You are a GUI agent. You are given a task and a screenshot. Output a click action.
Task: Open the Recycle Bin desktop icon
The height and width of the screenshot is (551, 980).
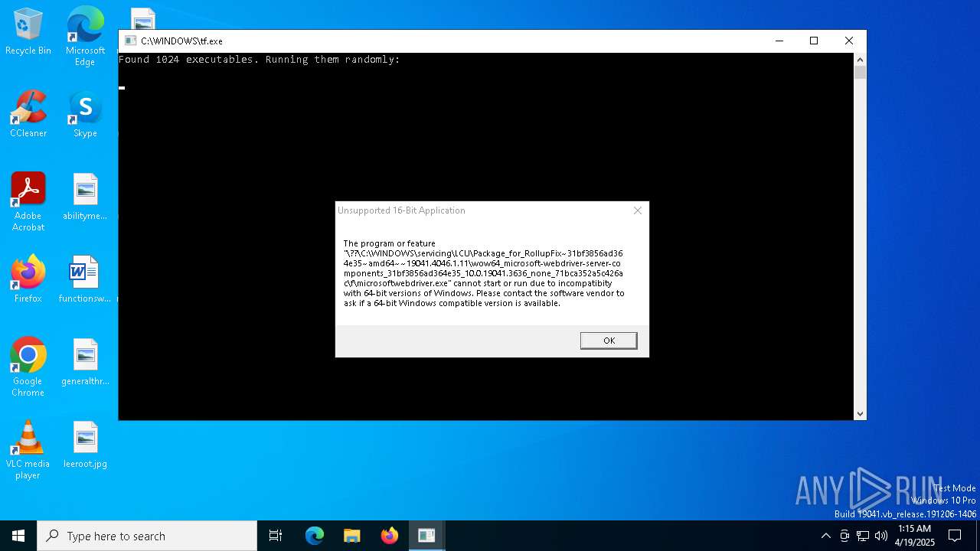[x=28, y=32]
